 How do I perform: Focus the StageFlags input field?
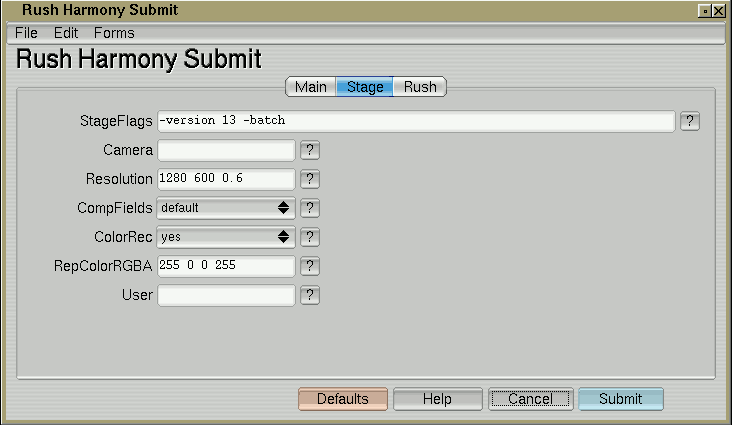click(x=416, y=121)
